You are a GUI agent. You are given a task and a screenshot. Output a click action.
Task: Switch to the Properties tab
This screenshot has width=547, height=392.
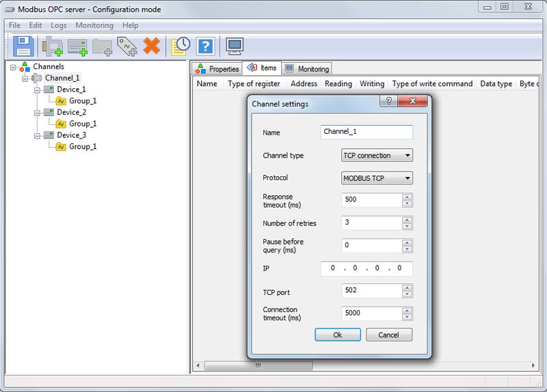(217, 69)
